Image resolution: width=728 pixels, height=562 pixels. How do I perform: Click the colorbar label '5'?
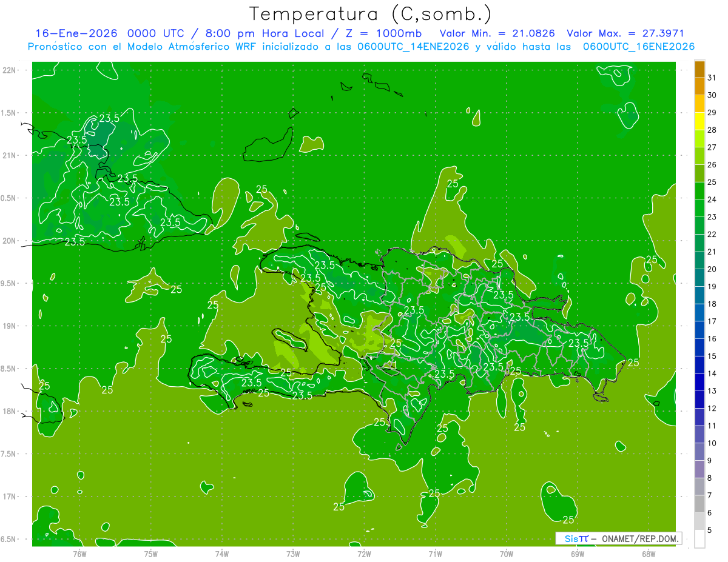click(x=710, y=530)
